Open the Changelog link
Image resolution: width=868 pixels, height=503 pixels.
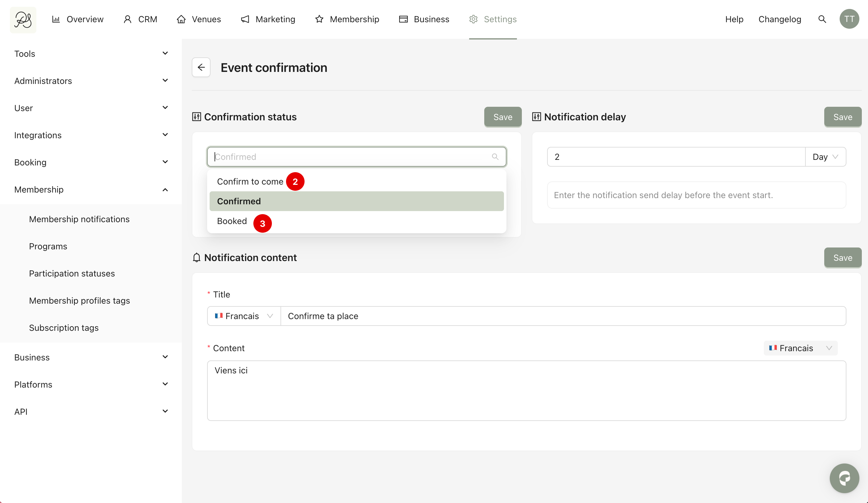(x=780, y=19)
